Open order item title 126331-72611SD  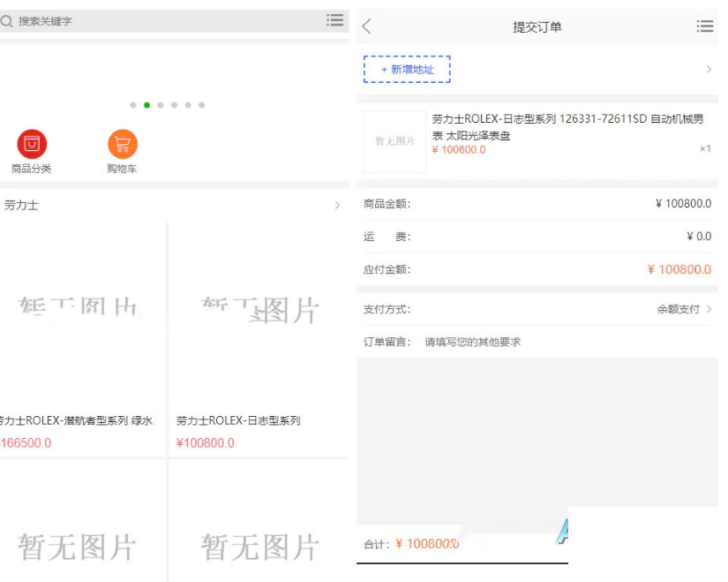coord(567,127)
